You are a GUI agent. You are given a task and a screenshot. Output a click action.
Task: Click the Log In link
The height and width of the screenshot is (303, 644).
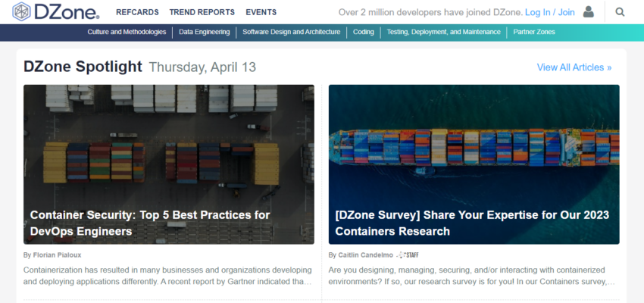pyautogui.click(x=537, y=12)
